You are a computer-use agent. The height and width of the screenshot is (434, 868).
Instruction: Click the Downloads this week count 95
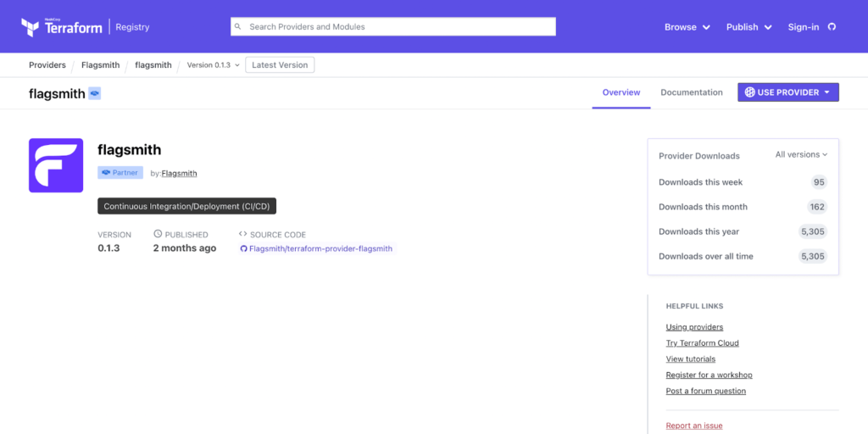(819, 182)
